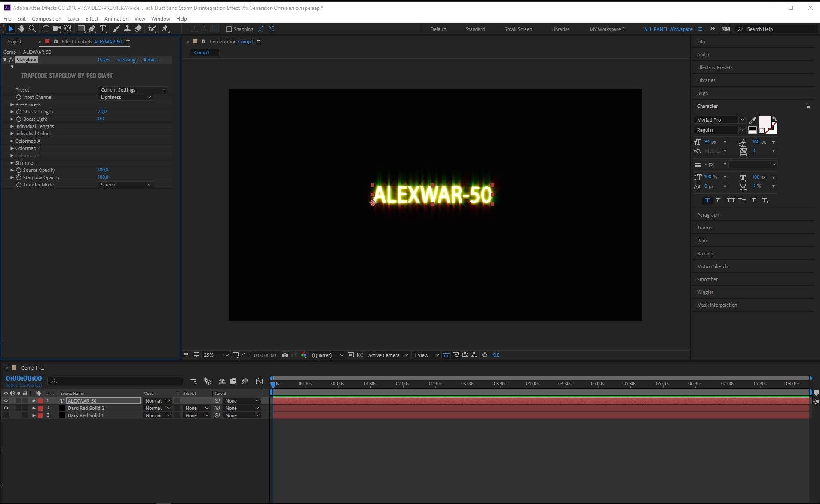Expand the Pre-Process group

click(x=12, y=104)
